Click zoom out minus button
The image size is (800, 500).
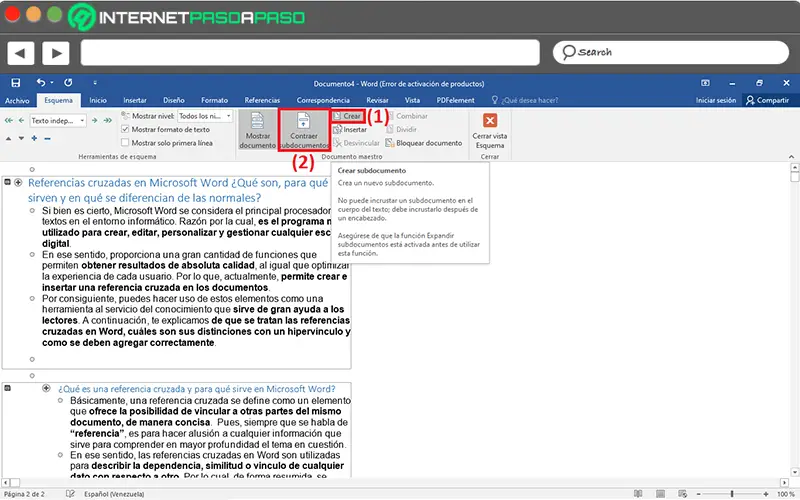tap(698, 494)
